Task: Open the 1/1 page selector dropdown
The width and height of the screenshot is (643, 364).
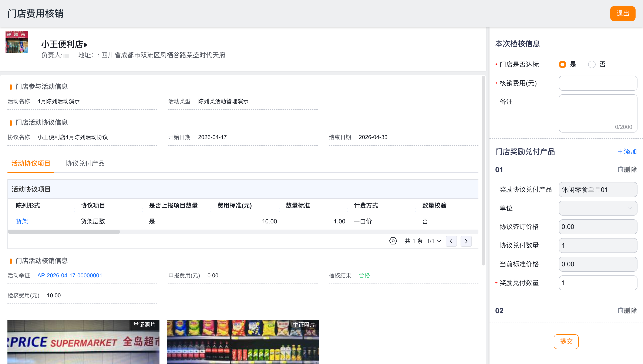Action: [434, 241]
